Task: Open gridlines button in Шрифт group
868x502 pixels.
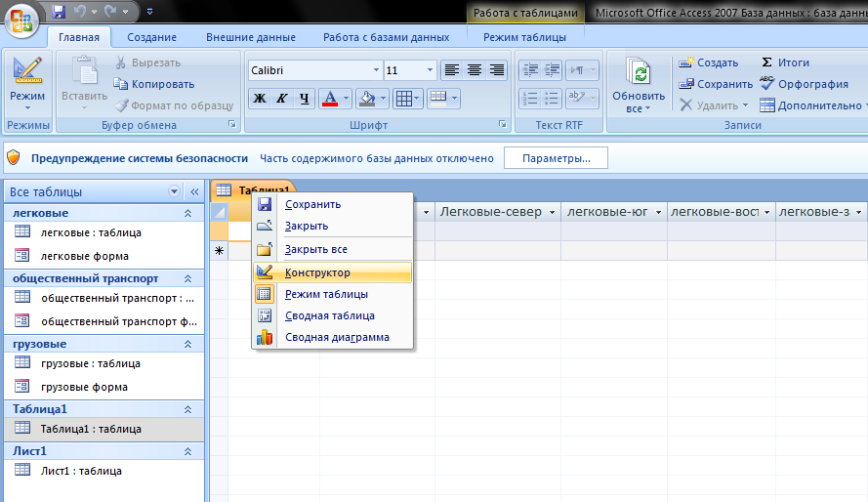Action: tap(408, 99)
